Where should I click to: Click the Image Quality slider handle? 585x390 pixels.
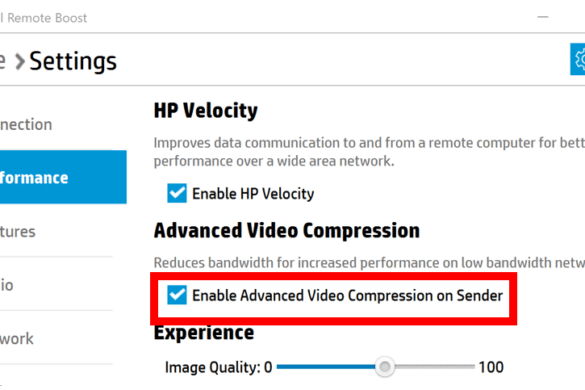click(x=385, y=367)
